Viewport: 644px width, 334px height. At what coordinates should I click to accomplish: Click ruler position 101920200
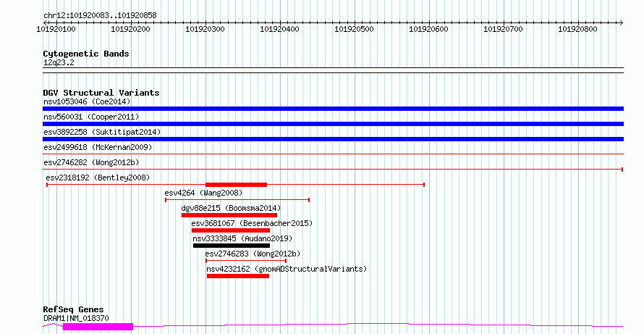(130, 29)
